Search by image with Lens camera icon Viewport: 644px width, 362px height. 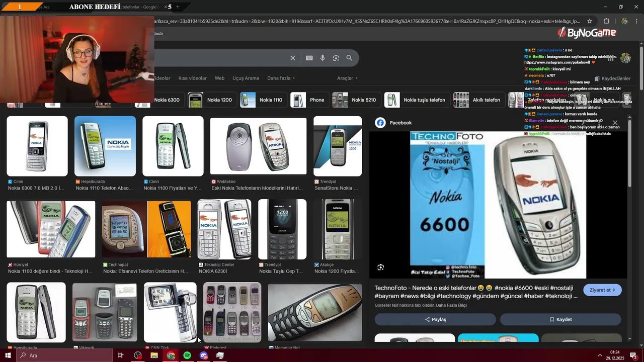coord(336,58)
